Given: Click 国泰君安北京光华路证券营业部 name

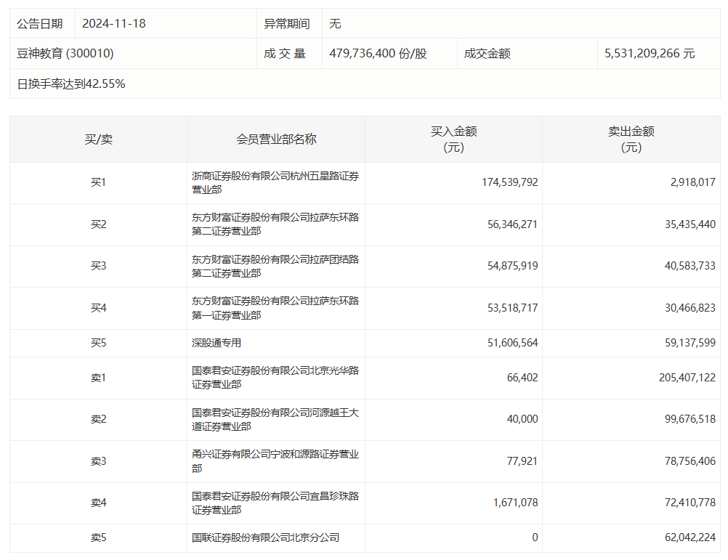Looking at the screenshot, I should pos(275,378).
